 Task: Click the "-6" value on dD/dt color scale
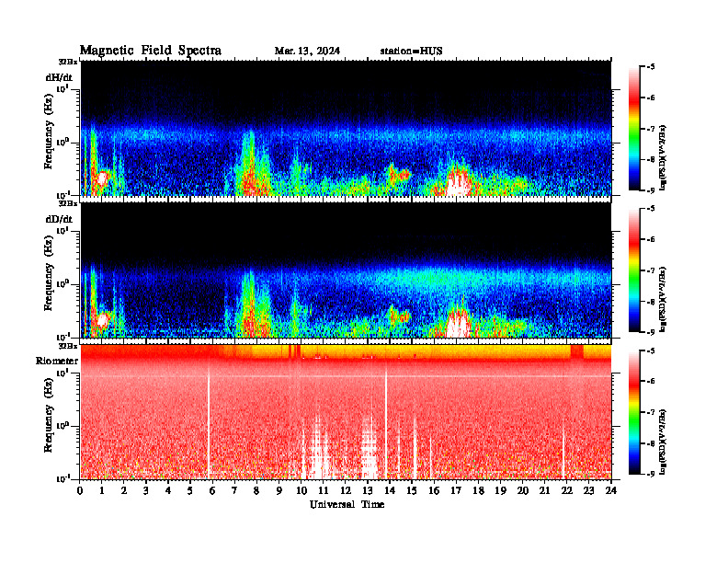651,239
